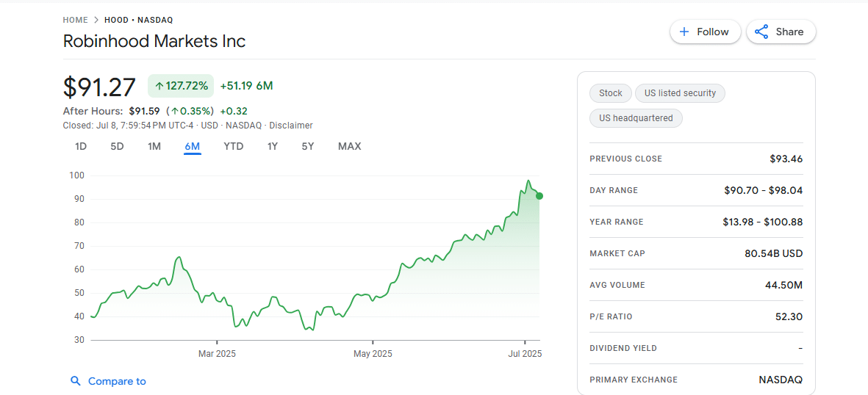Open the Disclaimer link
The image size is (868, 395).
291,126
